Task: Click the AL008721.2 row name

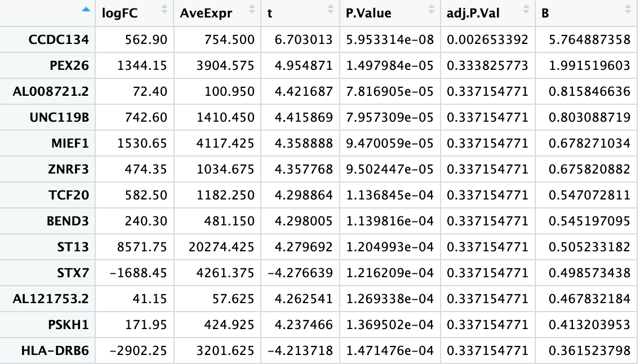Action: 51,91
